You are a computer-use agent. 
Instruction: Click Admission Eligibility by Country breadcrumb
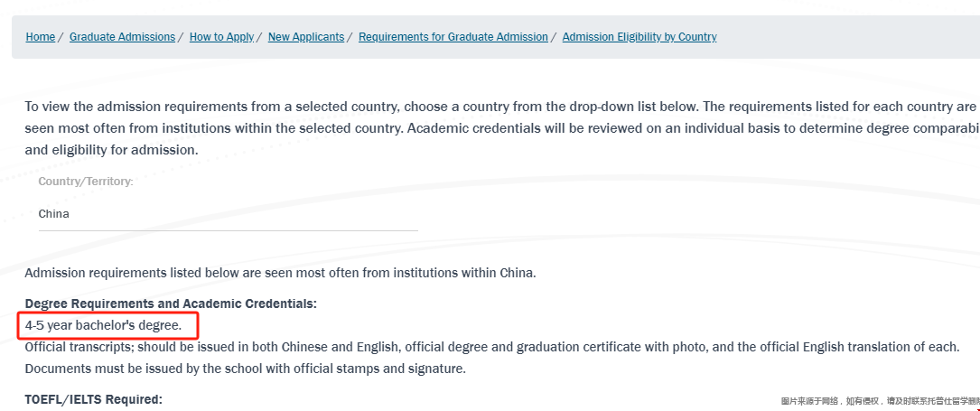click(x=639, y=37)
